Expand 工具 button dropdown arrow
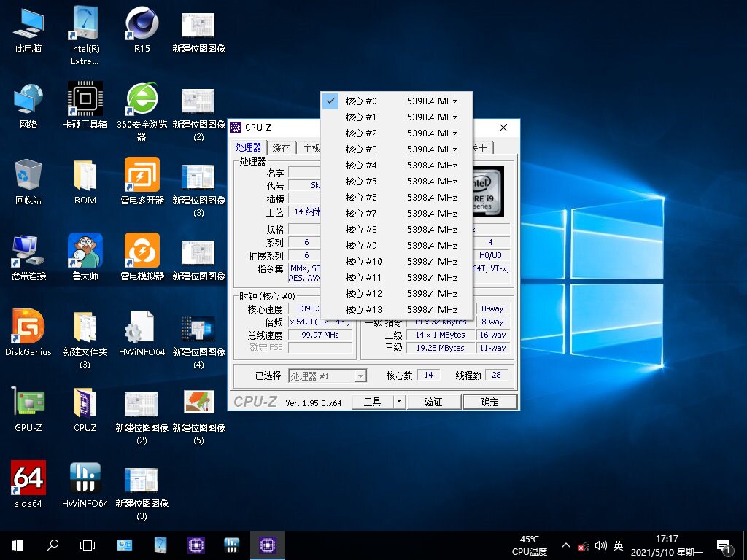Image resolution: width=747 pixels, height=560 pixels. click(x=399, y=402)
